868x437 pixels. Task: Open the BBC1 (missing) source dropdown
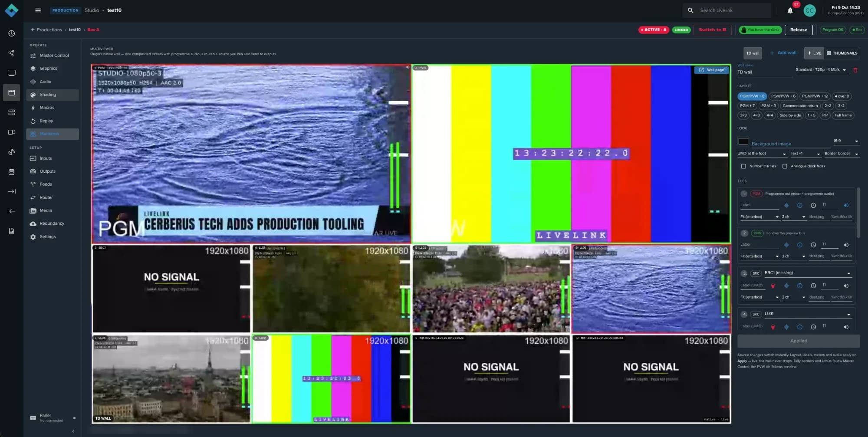coord(807,273)
